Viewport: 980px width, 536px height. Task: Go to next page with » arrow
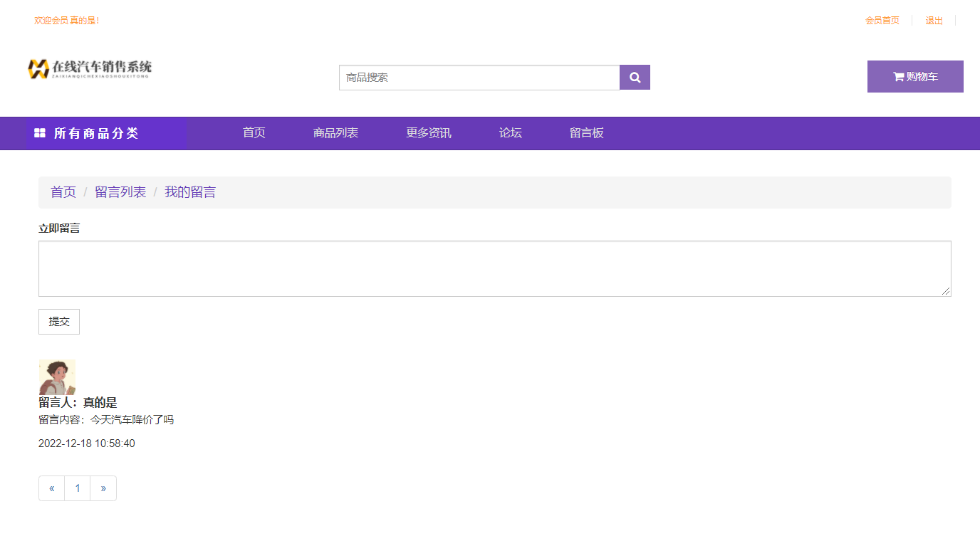(x=103, y=488)
